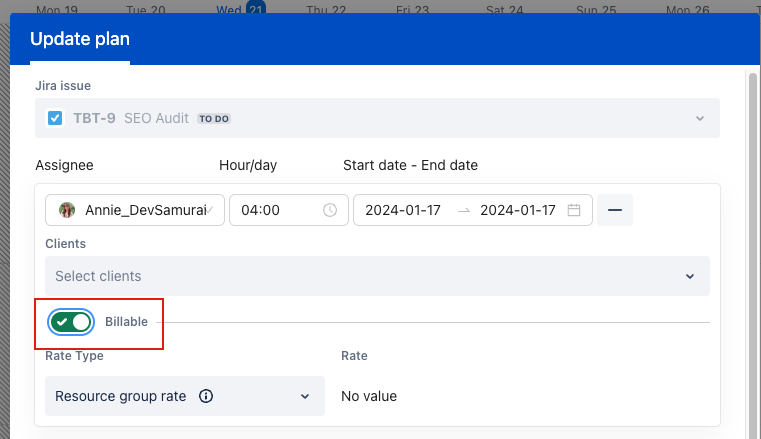Screen dimensions: 761x439
Task: Open the Select clients dropdown
Action: pos(377,276)
